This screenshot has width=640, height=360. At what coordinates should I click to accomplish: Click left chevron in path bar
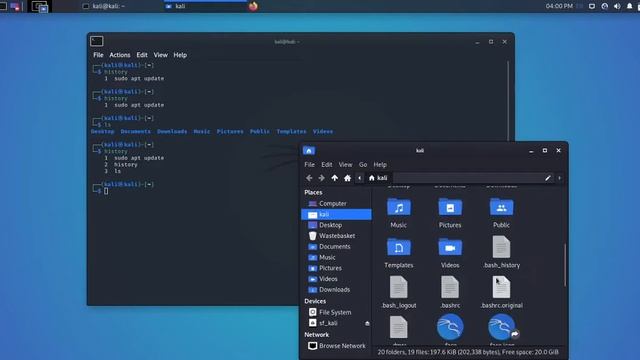click(x=360, y=178)
